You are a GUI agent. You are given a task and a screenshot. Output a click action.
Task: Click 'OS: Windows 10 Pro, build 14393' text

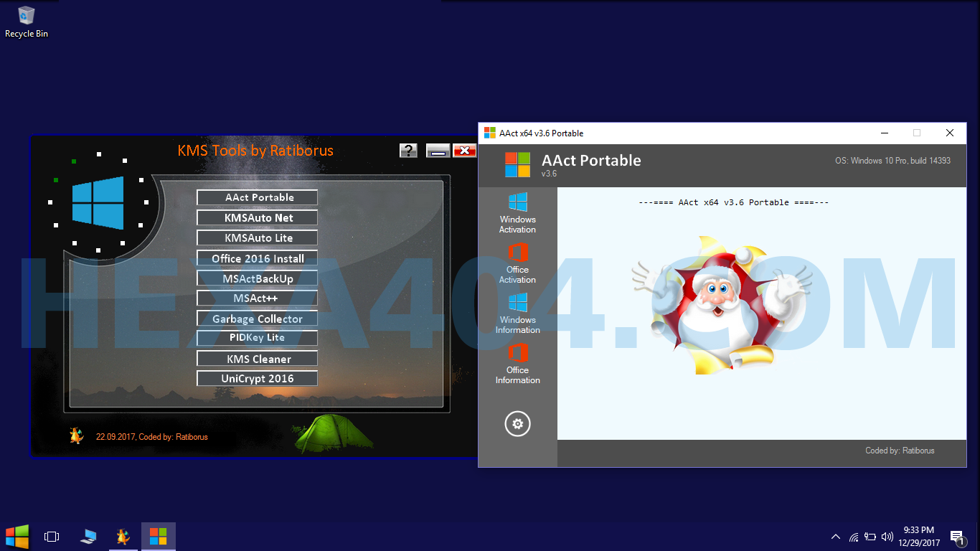[x=892, y=161]
